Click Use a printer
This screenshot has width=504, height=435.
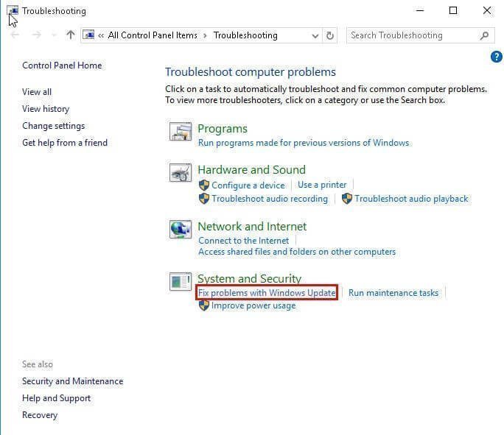click(x=322, y=185)
